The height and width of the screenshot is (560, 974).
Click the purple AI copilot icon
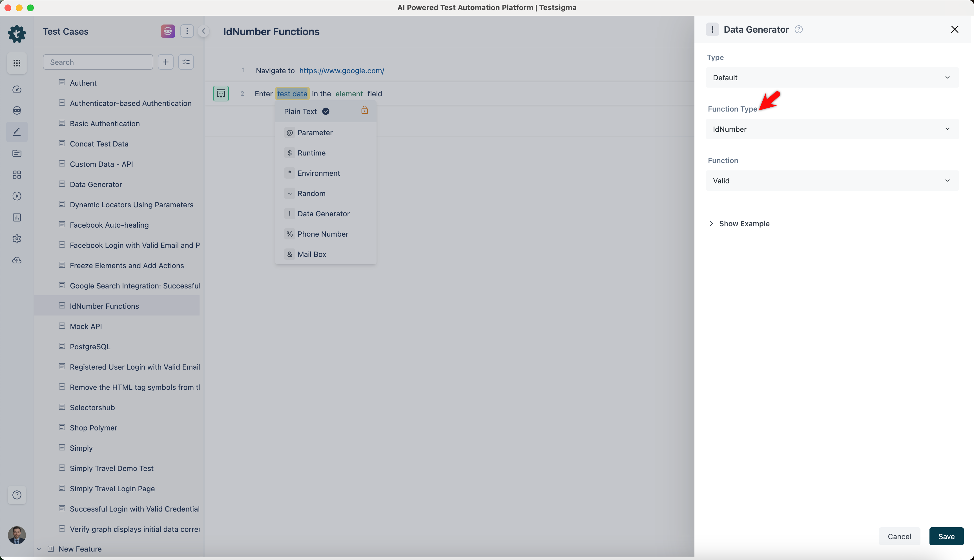(x=168, y=31)
